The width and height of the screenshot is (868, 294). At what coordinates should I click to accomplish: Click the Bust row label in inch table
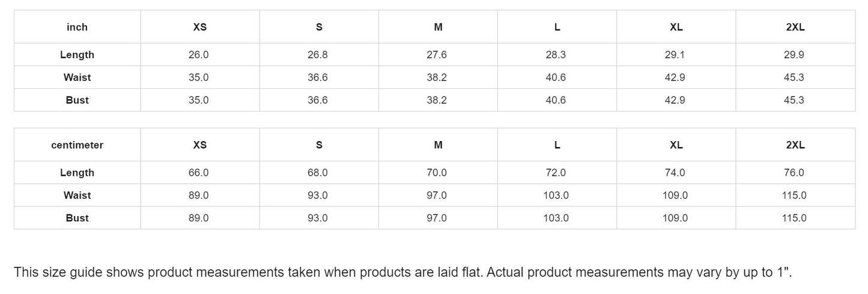pyautogui.click(x=77, y=100)
